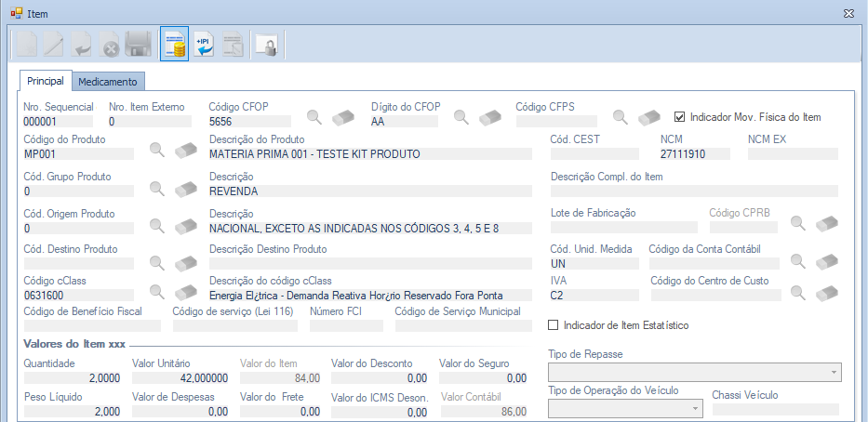868x422 pixels.
Task: Click the Número FCI input field
Action: [x=346, y=325]
